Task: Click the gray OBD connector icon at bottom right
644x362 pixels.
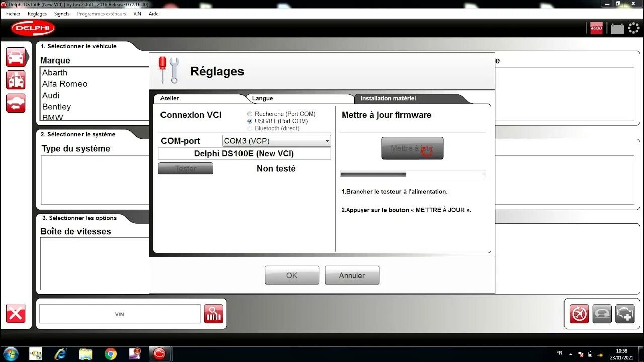Action: coord(602,314)
